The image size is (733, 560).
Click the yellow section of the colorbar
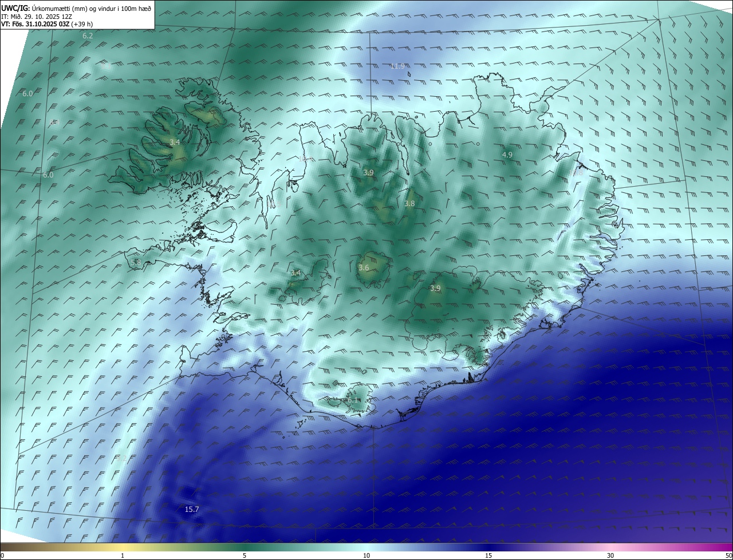tap(123, 547)
